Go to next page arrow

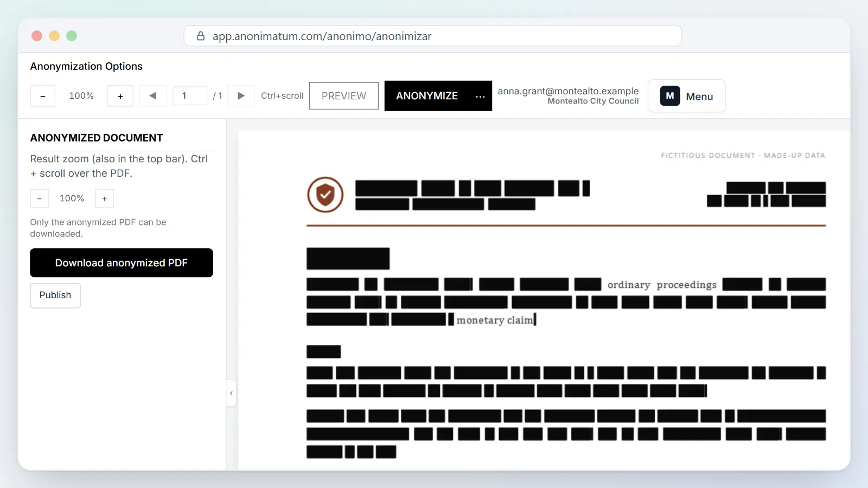tap(241, 96)
